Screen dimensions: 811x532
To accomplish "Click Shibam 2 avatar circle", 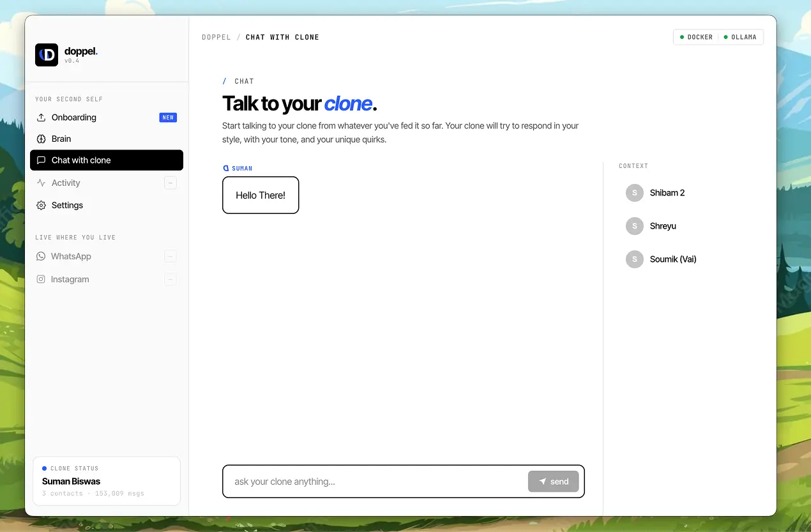I will (x=634, y=193).
